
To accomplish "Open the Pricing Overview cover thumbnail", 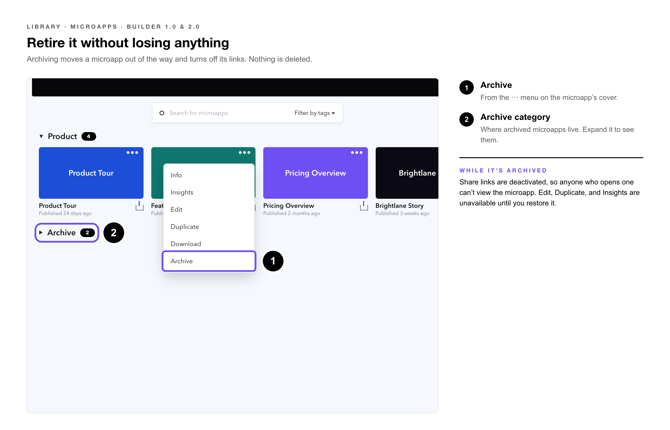I will pos(315,173).
